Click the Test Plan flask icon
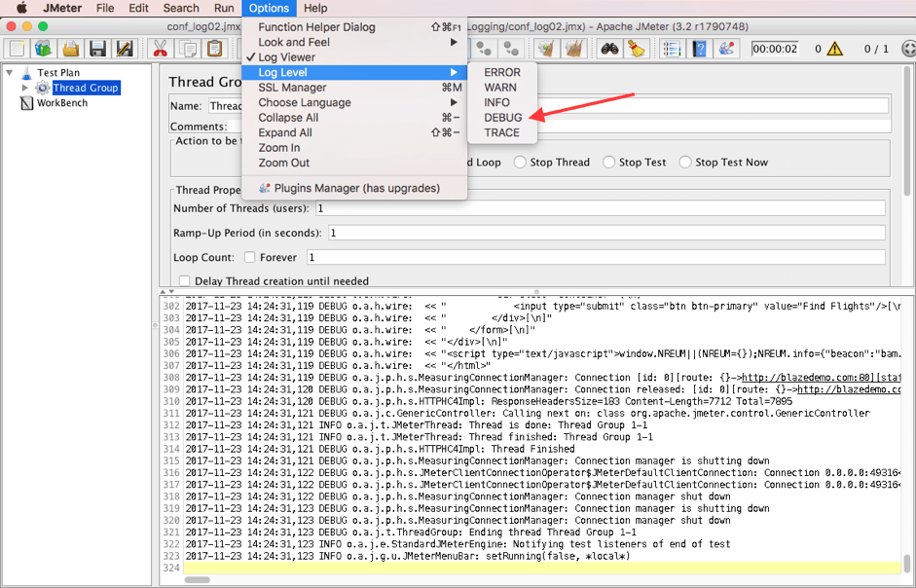 point(26,72)
